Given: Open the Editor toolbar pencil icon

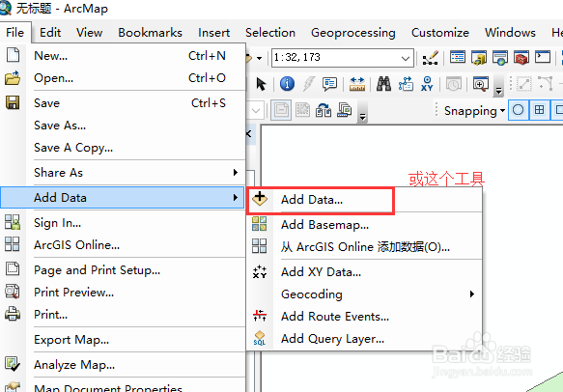Looking at the screenshot, I should [x=430, y=57].
